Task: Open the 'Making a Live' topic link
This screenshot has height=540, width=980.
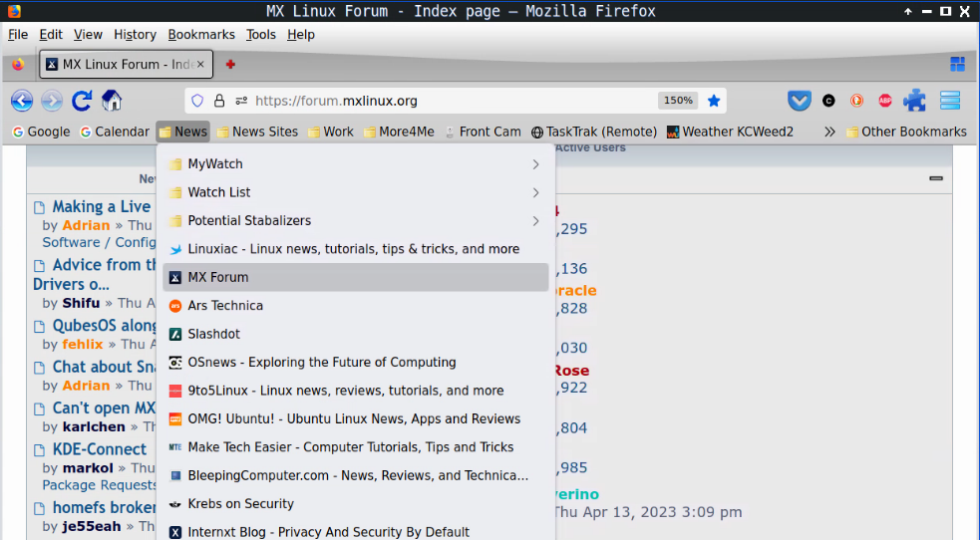Action: coord(102,206)
